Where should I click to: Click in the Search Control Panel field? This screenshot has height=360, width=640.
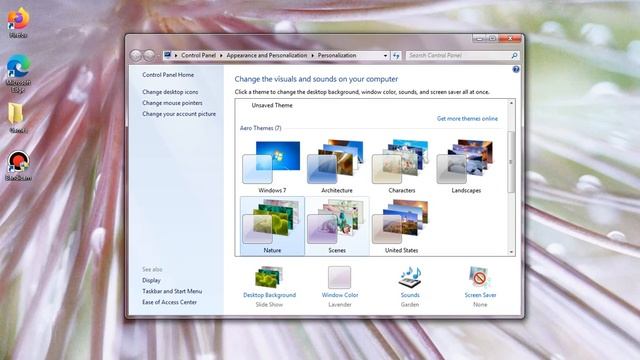coord(458,56)
